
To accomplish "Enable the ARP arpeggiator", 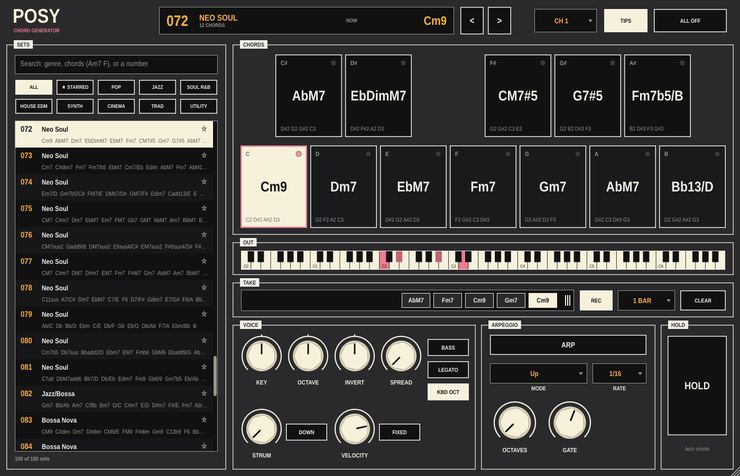I will 568,345.
